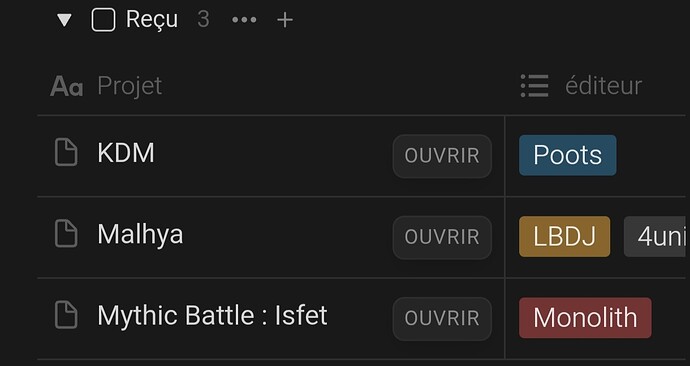The height and width of the screenshot is (366, 690).
Task: Click the gray 4uni tag in Malhya row
Action: pyautogui.click(x=657, y=237)
